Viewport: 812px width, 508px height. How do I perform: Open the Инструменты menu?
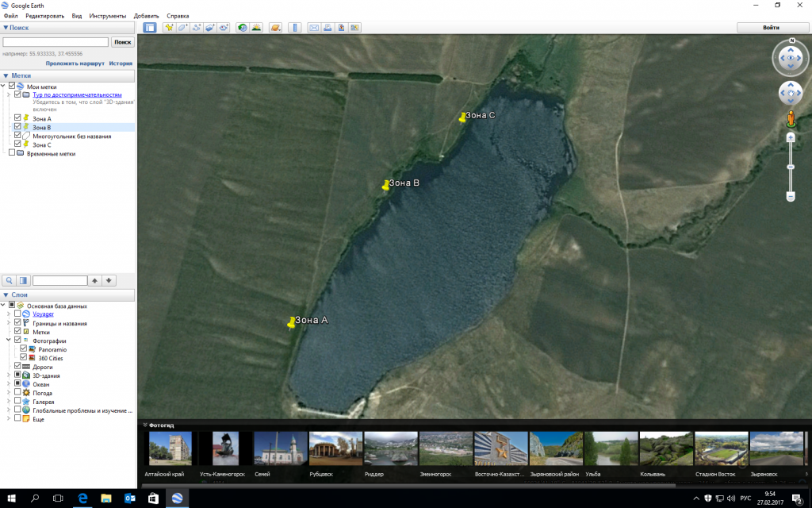click(106, 16)
